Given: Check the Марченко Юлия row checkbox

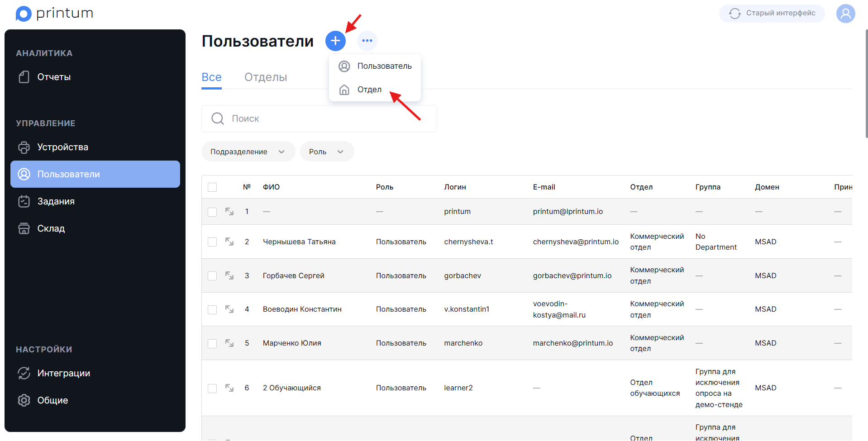Looking at the screenshot, I should (x=212, y=343).
